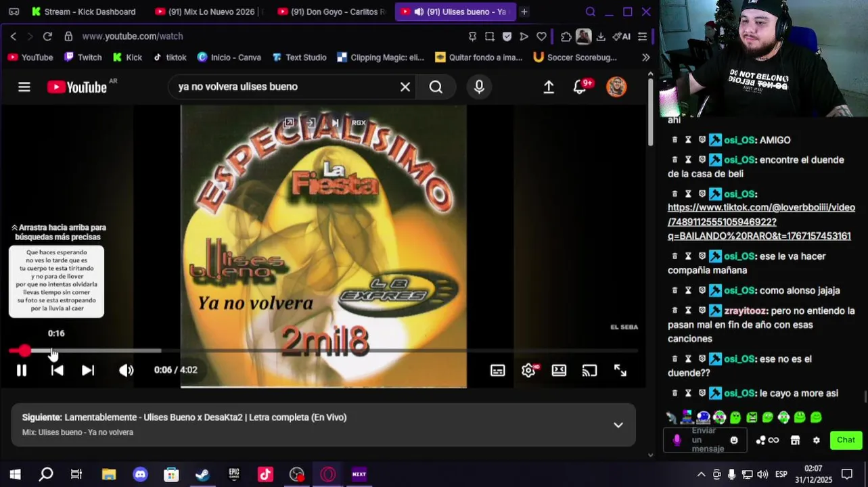Open the YouTube account avatar menu
Image resolution: width=868 pixels, height=487 pixels.
(x=616, y=87)
